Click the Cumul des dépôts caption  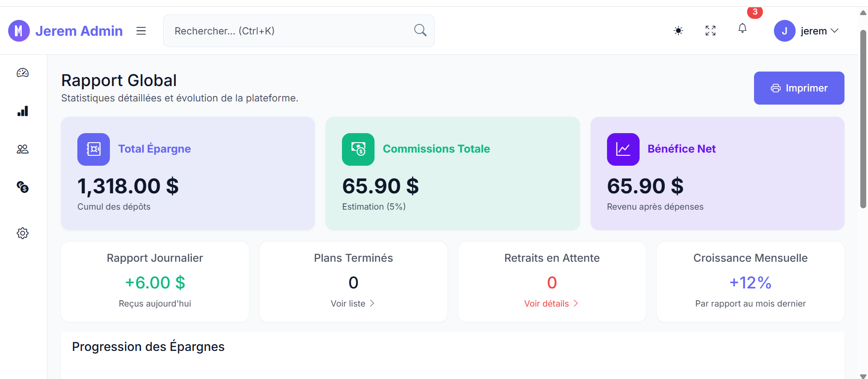click(114, 206)
